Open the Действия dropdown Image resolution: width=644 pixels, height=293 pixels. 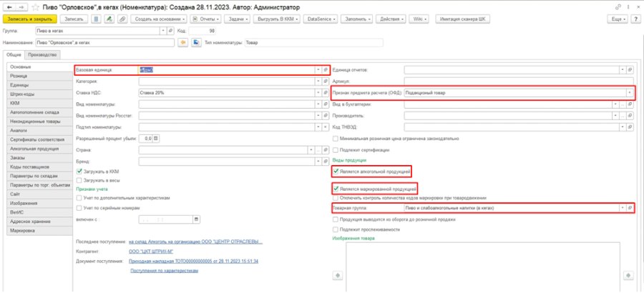[392, 19]
